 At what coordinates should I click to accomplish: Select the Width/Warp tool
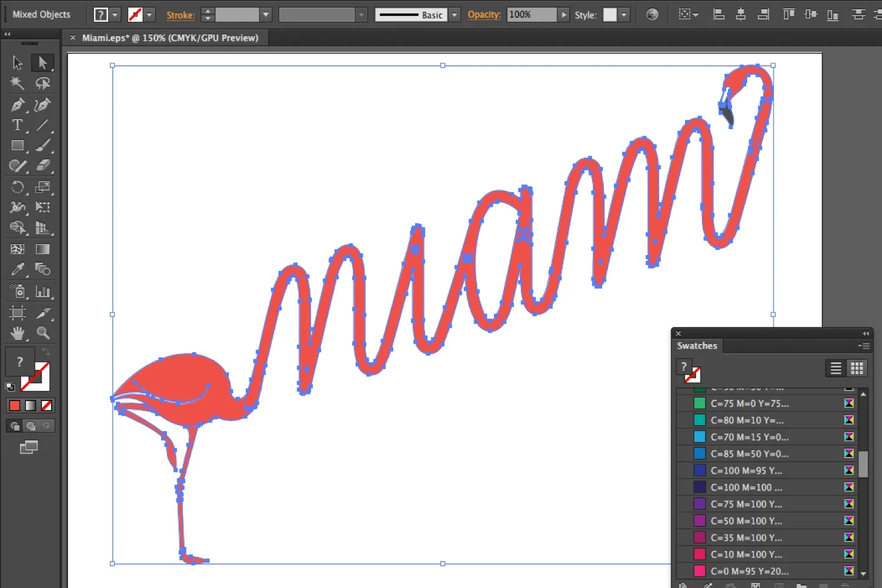point(17,207)
